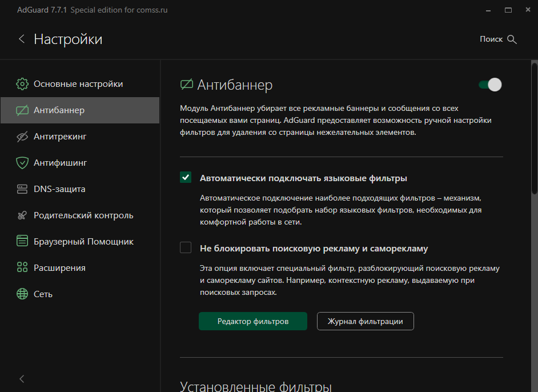Click the Браузерный Помощник icon

(x=22, y=241)
